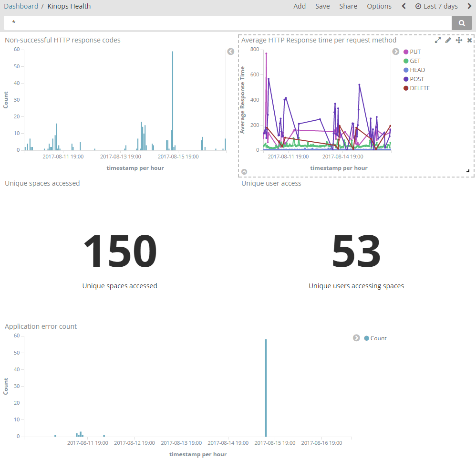Click the search magnifier button
Screen dimensions: 476x461
coord(461,22)
